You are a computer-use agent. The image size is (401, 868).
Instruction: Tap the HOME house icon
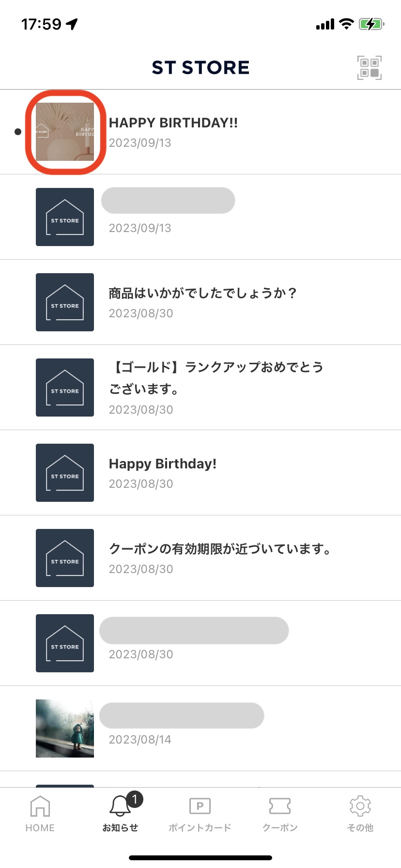tap(40, 806)
